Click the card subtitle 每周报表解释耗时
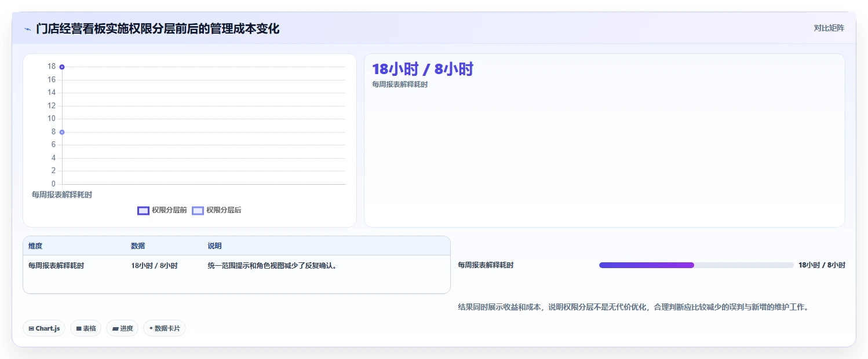Screen dimensions: 868x359 [400, 85]
